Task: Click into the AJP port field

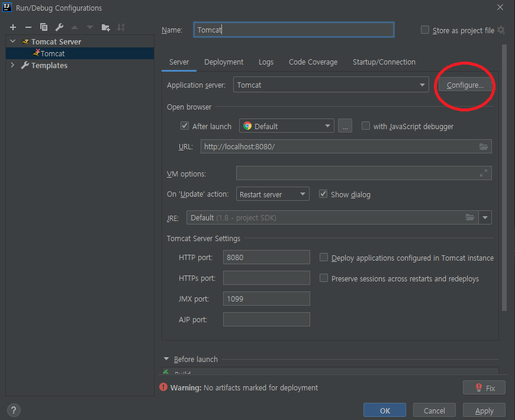Action: [266, 319]
